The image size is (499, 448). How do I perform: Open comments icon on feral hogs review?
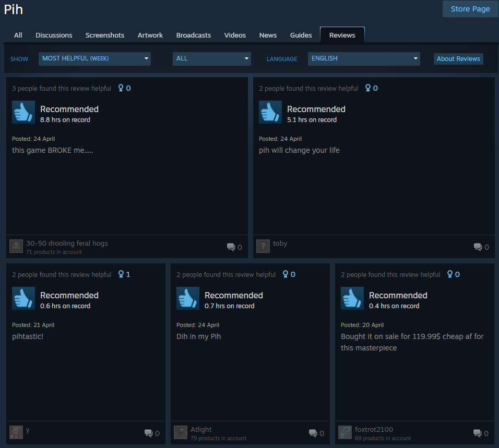(231, 247)
